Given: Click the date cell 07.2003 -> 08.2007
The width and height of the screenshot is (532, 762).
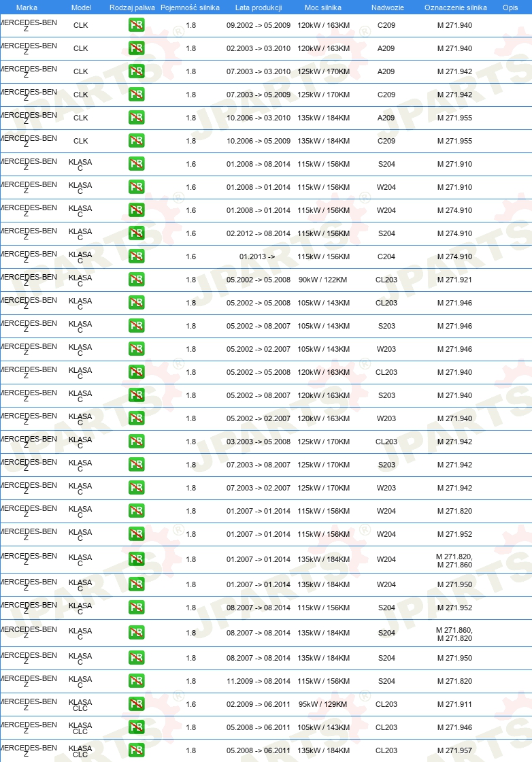Looking at the screenshot, I should (x=259, y=465).
